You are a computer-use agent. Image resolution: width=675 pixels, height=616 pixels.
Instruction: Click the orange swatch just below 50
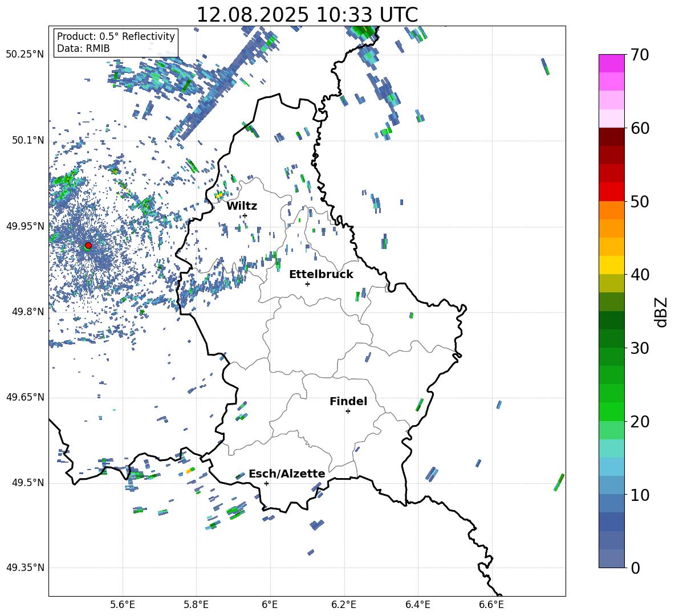pos(612,210)
